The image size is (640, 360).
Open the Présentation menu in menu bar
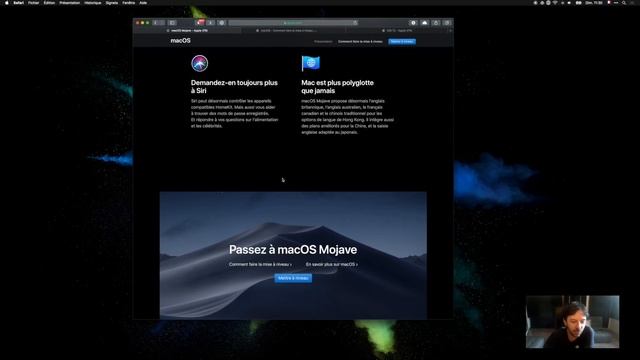pyautogui.click(x=70, y=3)
